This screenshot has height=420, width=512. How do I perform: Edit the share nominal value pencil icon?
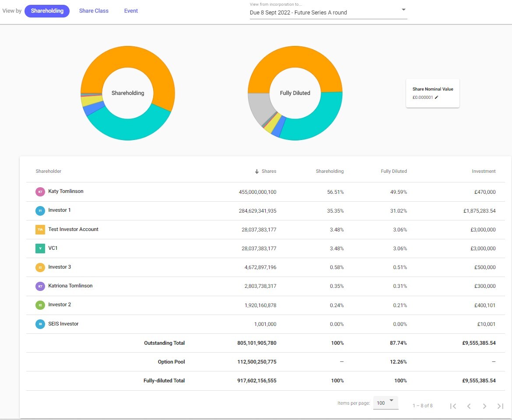point(436,98)
